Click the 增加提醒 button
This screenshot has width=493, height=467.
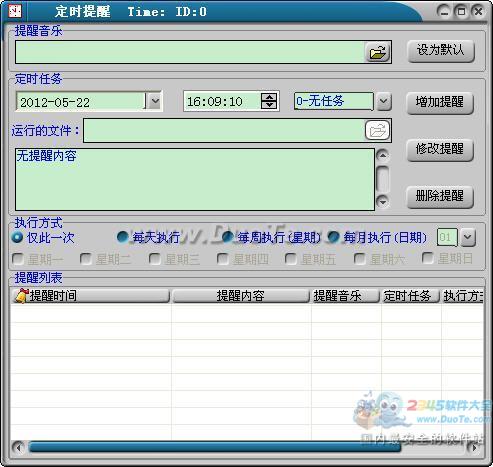(440, 102)
